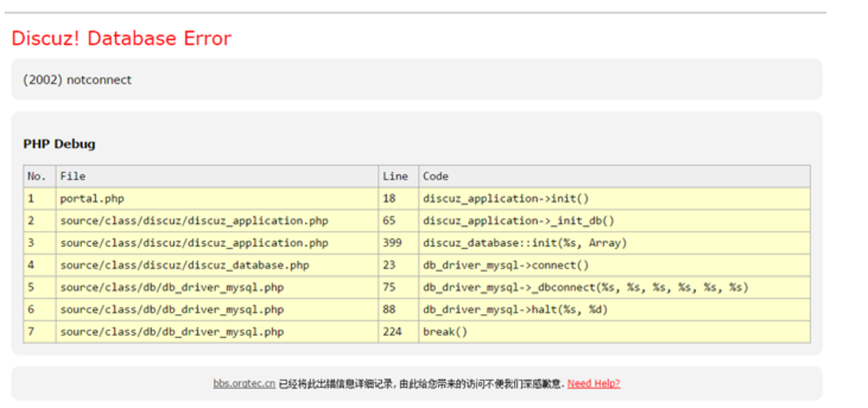Click the db_driver_mysql->connect() code cell

coord(505,266)
